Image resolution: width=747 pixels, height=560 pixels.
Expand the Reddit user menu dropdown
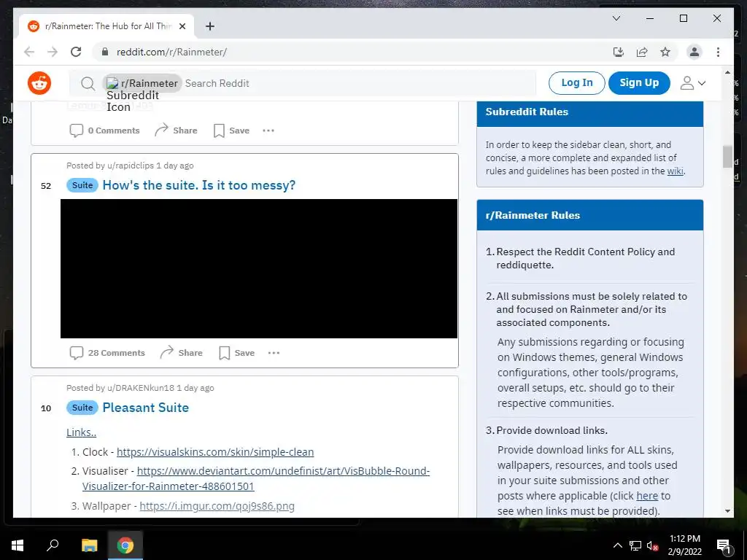point(693,83)
